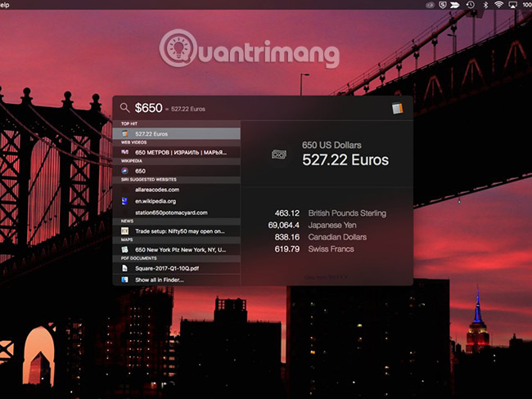The image size is (532, 399).
Task: Click the 650 US Dollars label
Action: [331, 145]
